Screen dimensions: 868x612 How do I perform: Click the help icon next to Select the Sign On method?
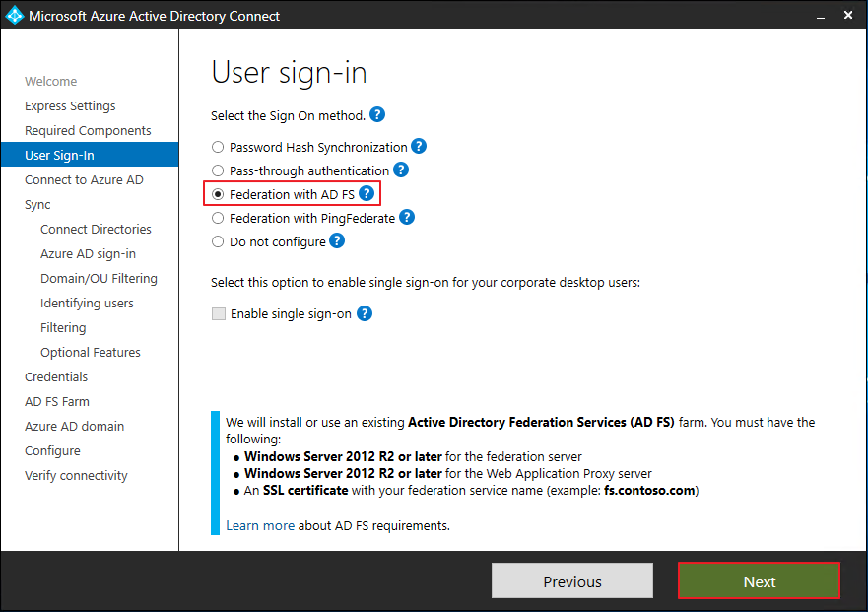coord(377,114)
